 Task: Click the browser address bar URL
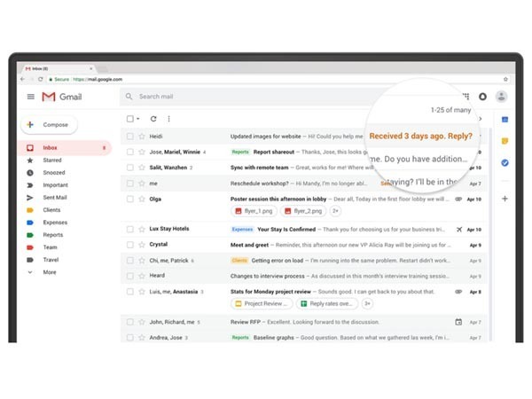98,80
